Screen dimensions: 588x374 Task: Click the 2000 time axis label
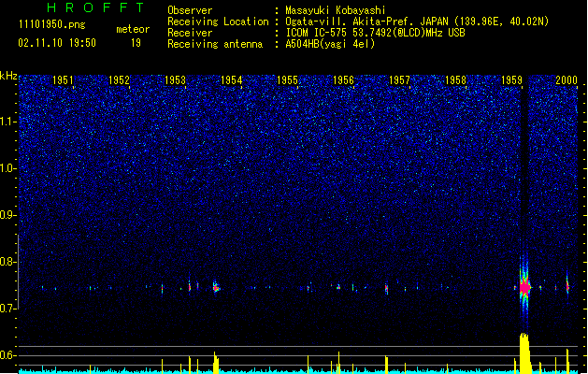[x=566, y=80]
